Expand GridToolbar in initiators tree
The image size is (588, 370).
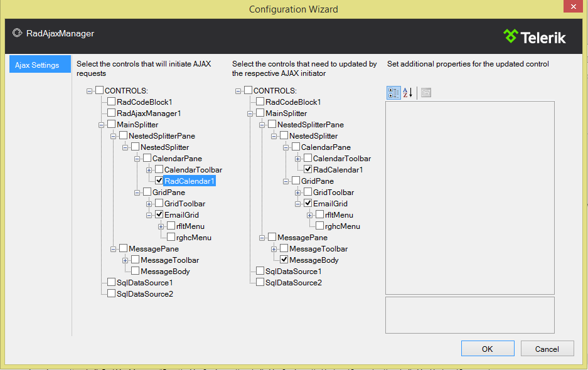tap(149, 204)
